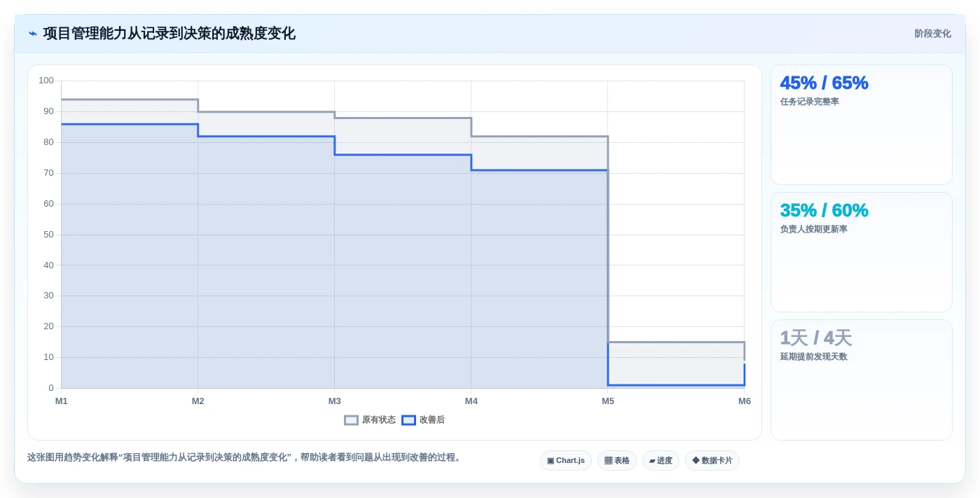This screenshot has width=980, height=498.
Task: Click the M5 x-axis label
Action: point(608,401)
